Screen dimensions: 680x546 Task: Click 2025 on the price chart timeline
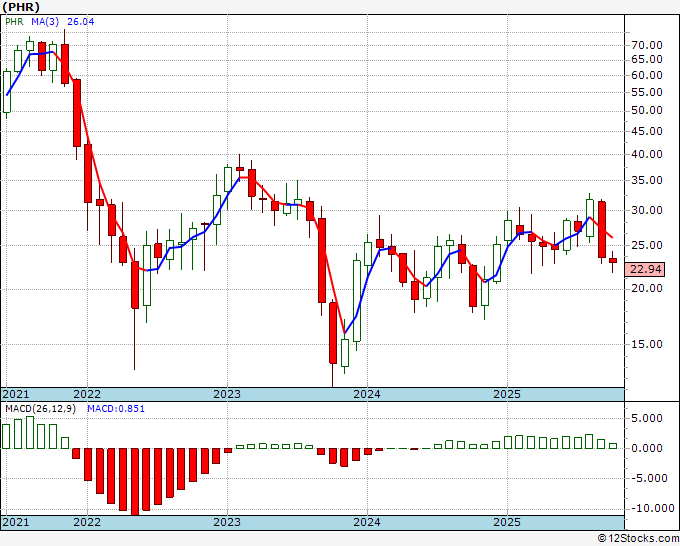507,394
